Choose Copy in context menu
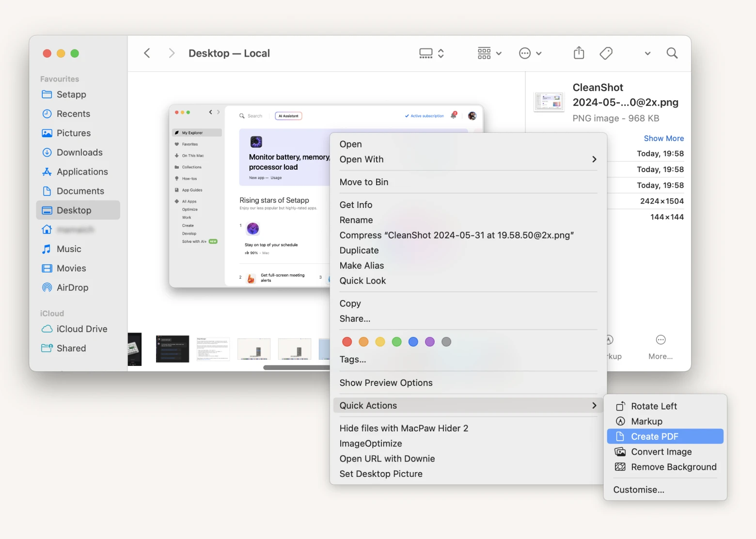The width and height of the screenshot is (756, 539). [x=468, y=303]
